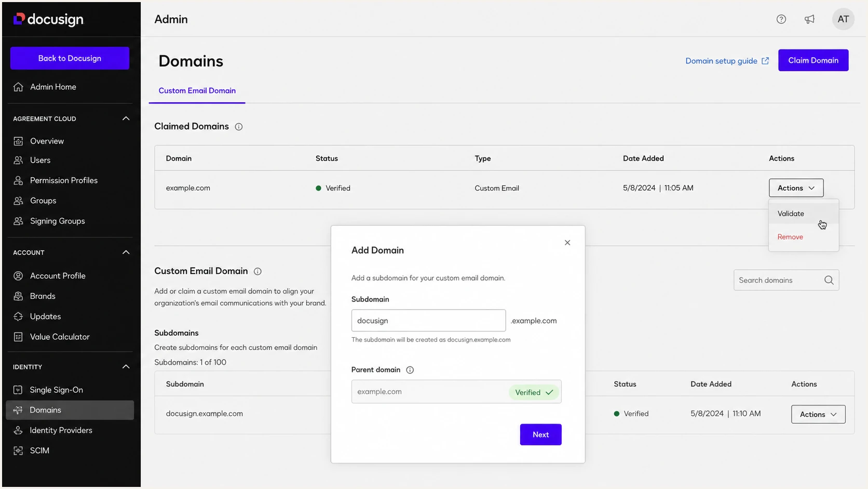Click the search magnifier icon
The width and height of the screenshot is (868, 489).
829,280
